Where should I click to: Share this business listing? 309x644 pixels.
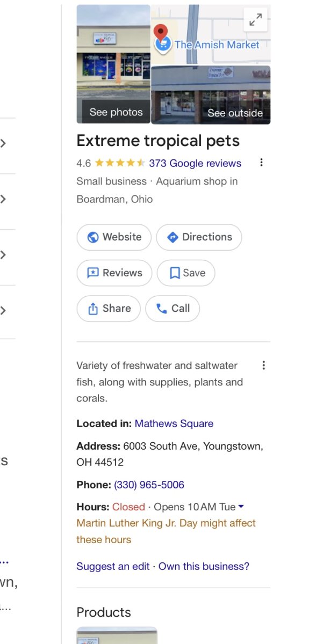click(x=109, y=309)
